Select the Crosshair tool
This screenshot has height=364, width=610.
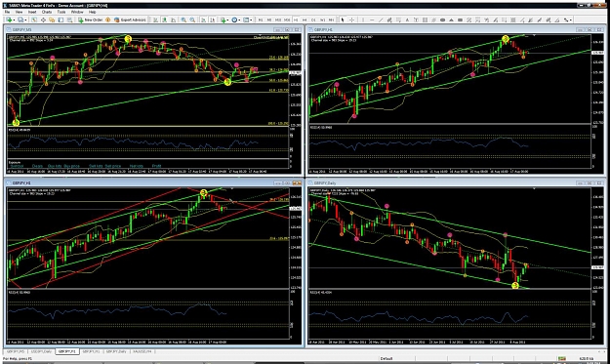(351, 20)
